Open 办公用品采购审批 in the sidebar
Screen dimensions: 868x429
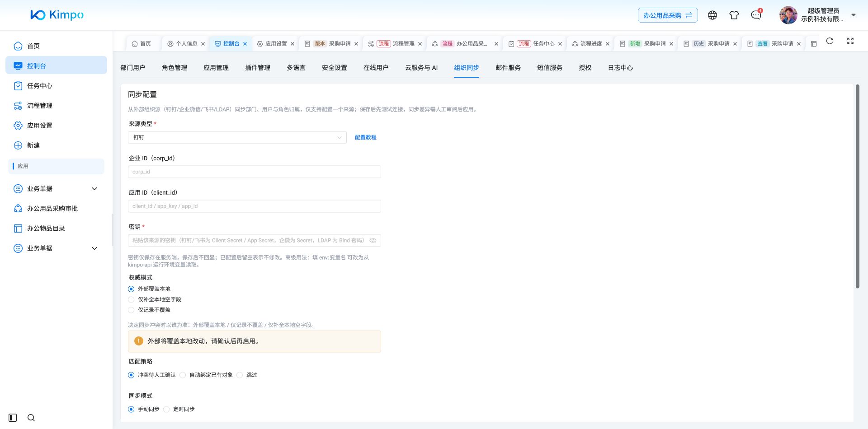[x=56, y=208]
